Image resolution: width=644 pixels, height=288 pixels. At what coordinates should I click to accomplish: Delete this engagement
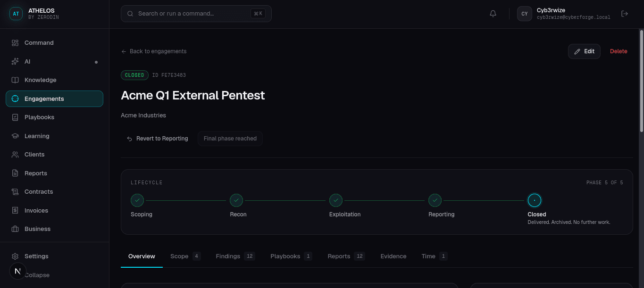click(x=619, y=51)
